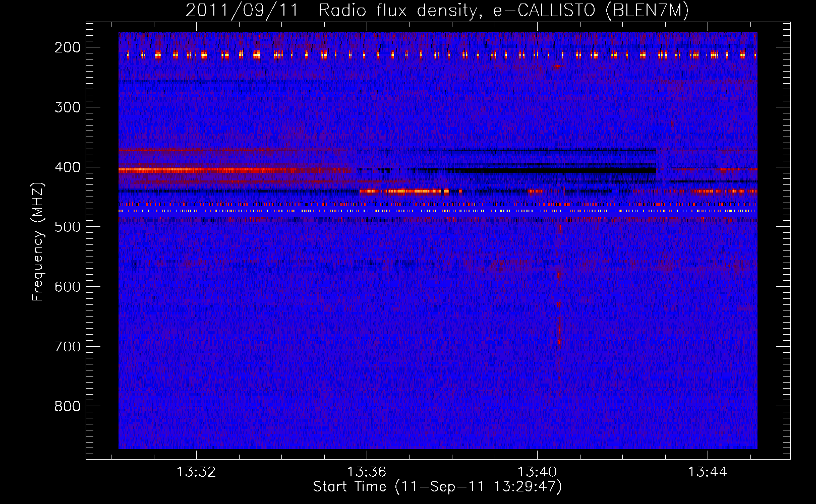Click the plot title "2011/09/11 Radio flux density, e-CALLISTO (BLEN7M)"
Screen dimensions: 816x504
pyautogui.click(x=437, y=10)
